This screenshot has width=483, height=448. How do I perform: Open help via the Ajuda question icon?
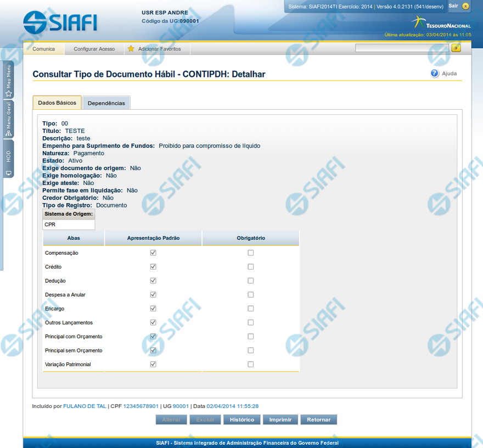point(435,74)
